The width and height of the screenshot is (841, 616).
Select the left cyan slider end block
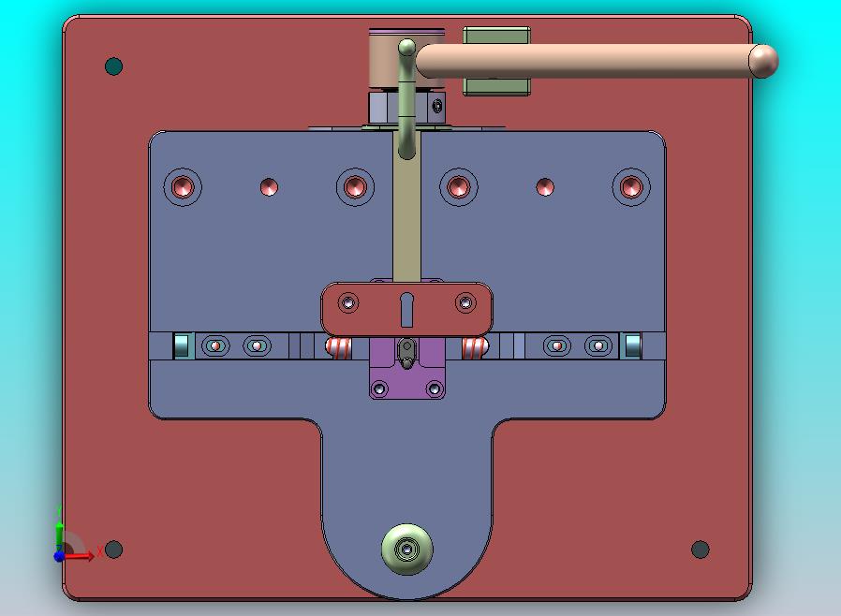click(182, 345)
